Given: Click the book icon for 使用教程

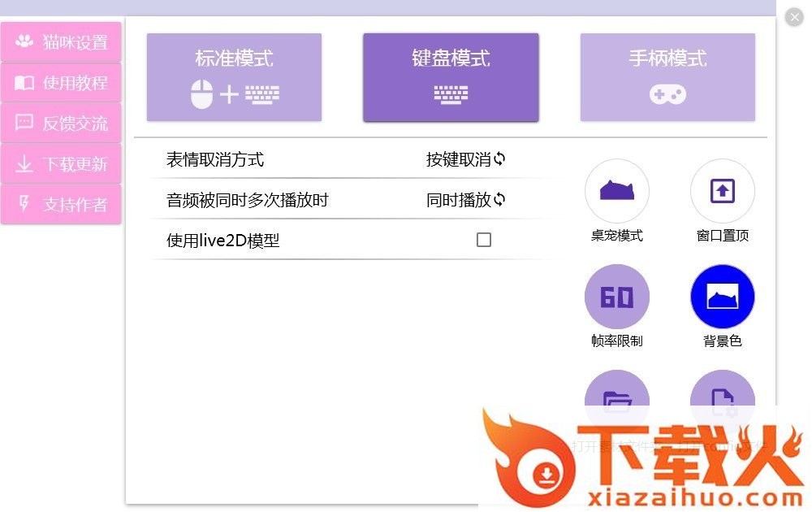Looking at the screenshot, I should (x=24, y=82).
